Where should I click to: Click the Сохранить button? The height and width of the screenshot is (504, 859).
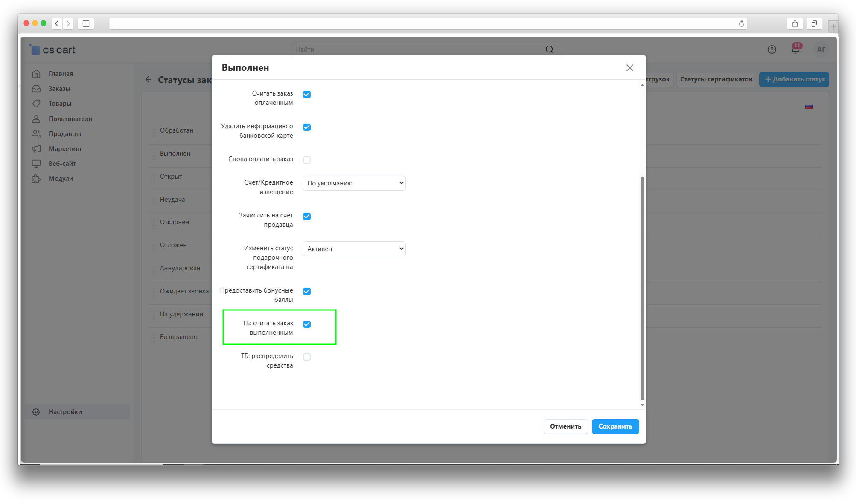tap(615, 426)
